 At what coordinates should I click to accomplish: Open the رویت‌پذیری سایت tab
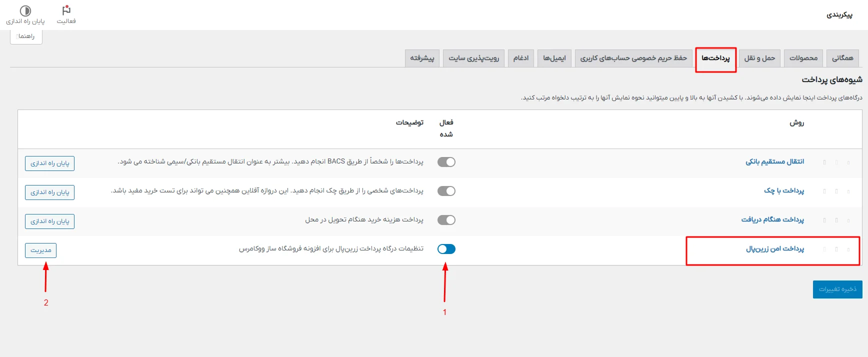coord(473,58)
